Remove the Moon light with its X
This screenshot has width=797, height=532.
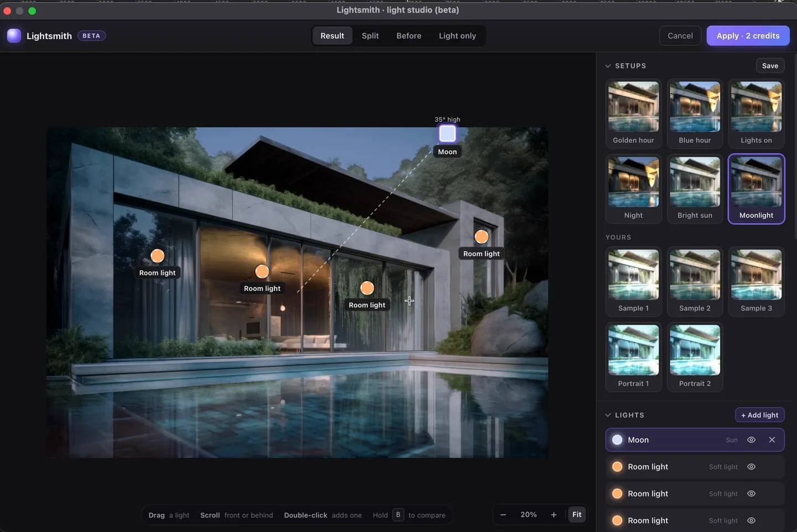pyautogui.click(x=772, y=440)
